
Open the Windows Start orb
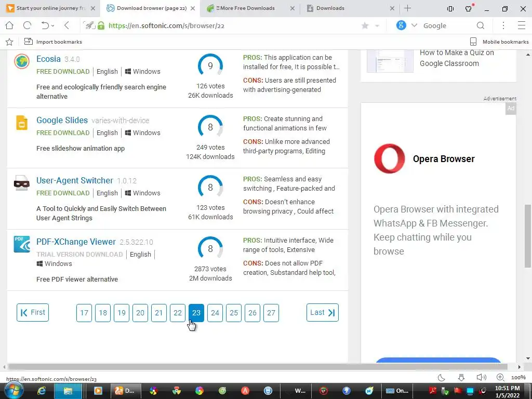point(14,391)
